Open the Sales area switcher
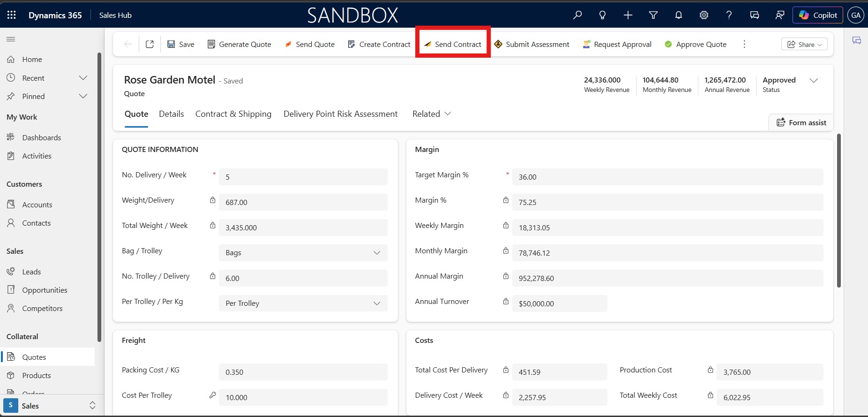The image size is (868, 417). [x=52, y=405]
